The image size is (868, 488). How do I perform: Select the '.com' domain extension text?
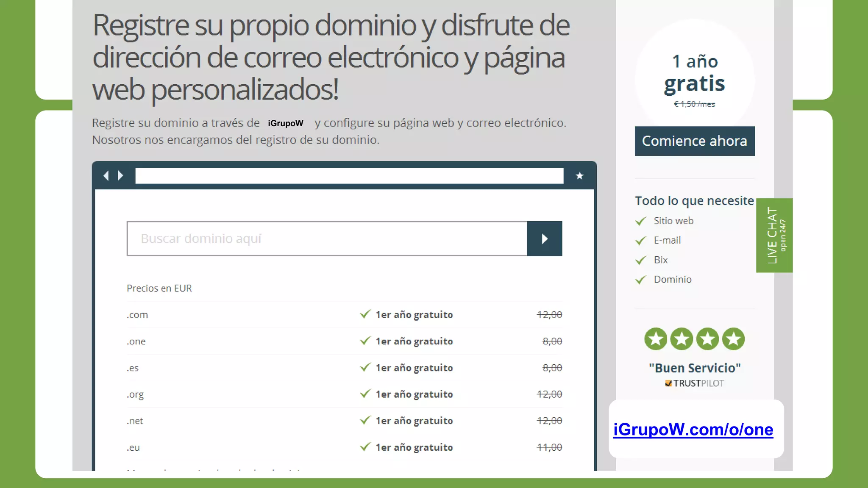point(137,315)
